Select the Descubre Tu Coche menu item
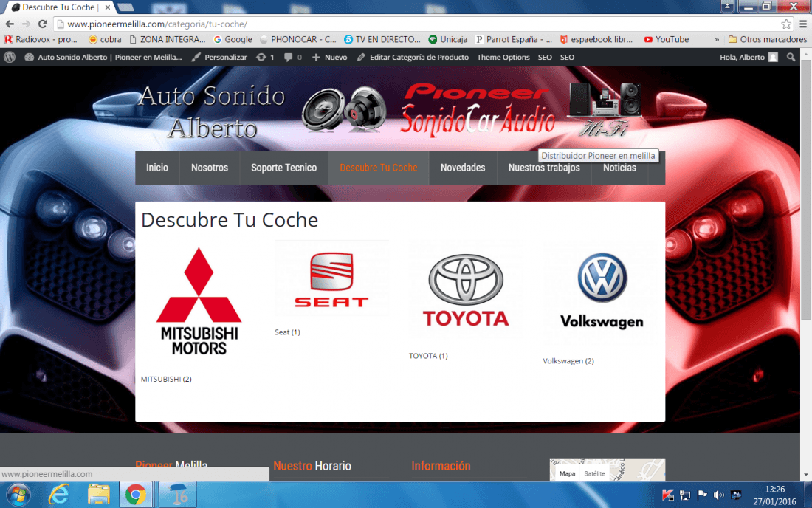The width and height of the screenshot is (812, 508). [x=379, y=168]
